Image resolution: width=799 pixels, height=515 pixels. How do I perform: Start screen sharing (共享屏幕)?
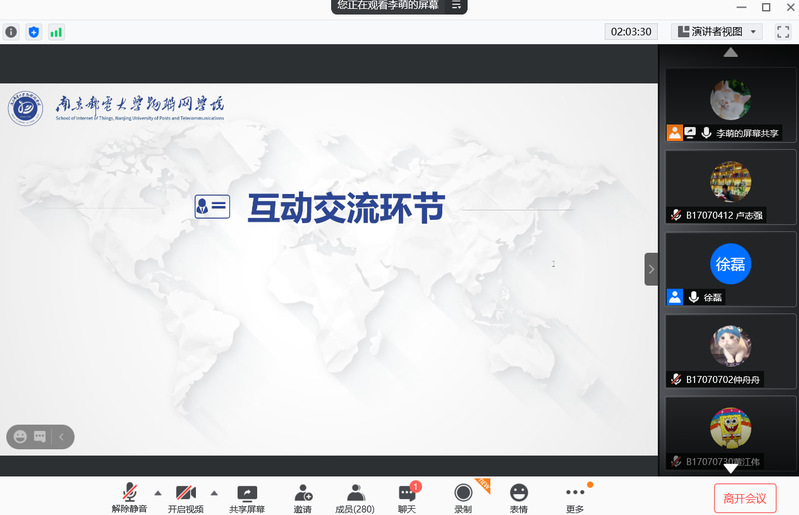[x=246, y=497]
